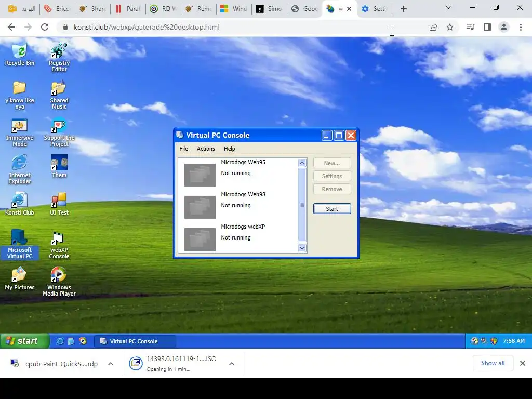The width and height of the screenshot is (532, 399).
Task: Open the Chrome profile avatar
Action: (x=504, y=27)
